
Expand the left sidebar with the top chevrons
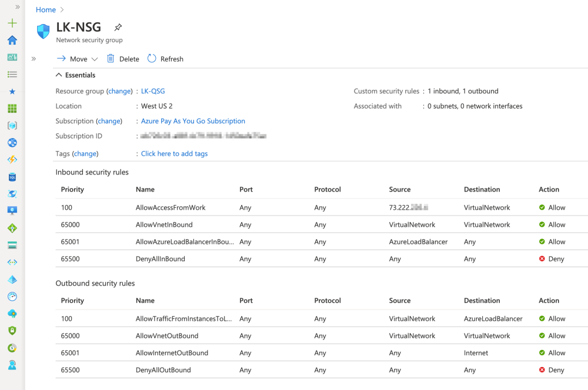coord(18,7)
